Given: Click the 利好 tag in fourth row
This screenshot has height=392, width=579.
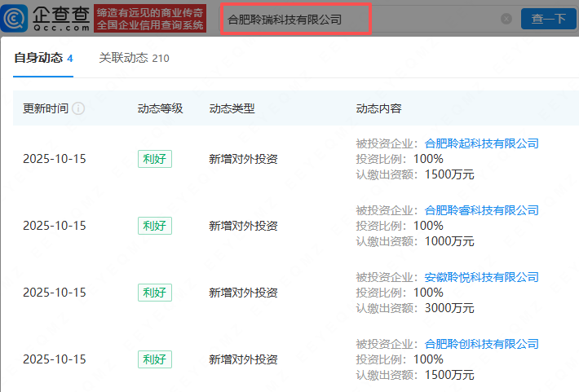Looking at the screenshot, I should (x=154, y=359).
